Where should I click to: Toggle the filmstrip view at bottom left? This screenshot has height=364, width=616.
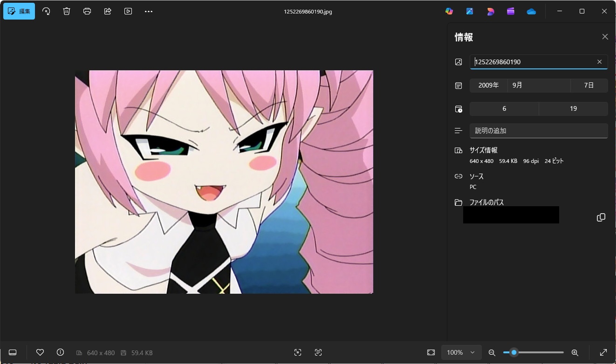pos(13,352)
